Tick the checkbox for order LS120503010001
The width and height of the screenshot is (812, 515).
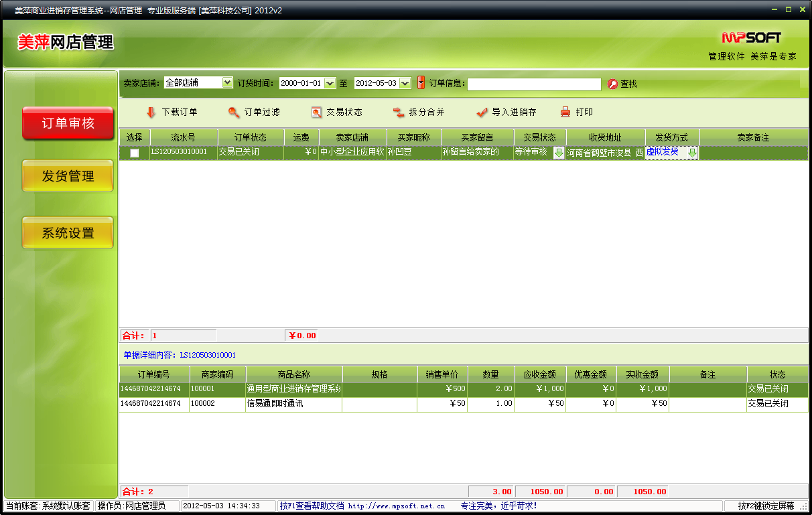coord(135,153)
